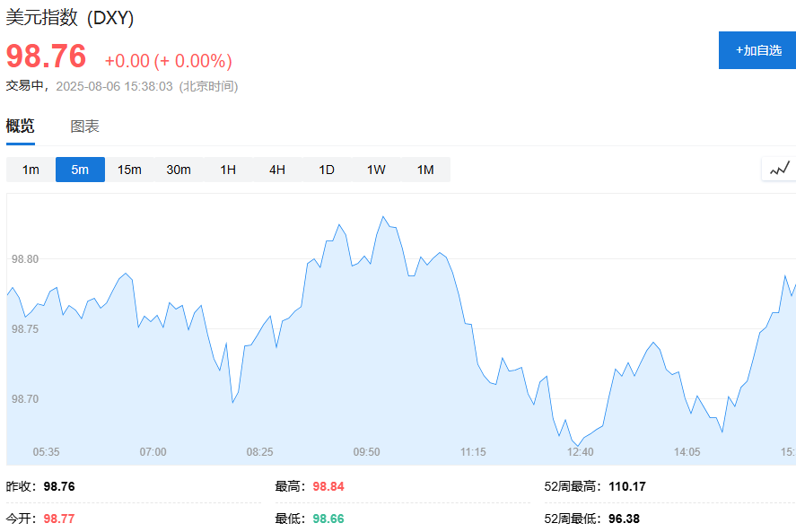The width and height of the screenshot is (796, 532).
Task: Select the 1m timeframe
Action: [x=30, y=169]
